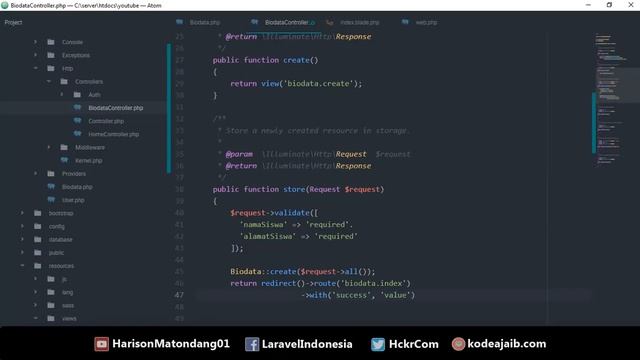This screenshot has width=640, height=360.
Task: Click the bootstrap folder icon
Action: pyautogui.click(x=38, y=213)
